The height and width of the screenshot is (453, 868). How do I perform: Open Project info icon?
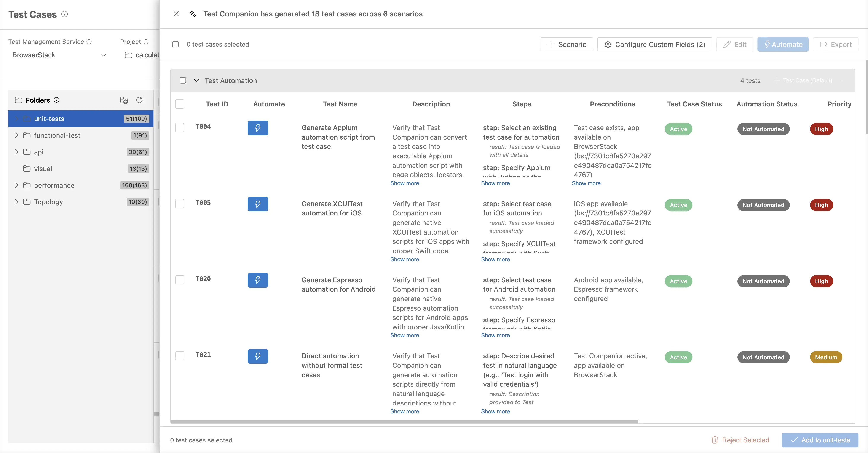146,42
